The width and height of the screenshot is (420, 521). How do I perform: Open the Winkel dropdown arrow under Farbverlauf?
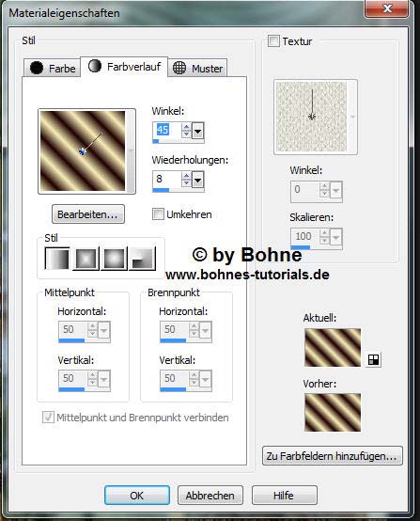(198, 131)
